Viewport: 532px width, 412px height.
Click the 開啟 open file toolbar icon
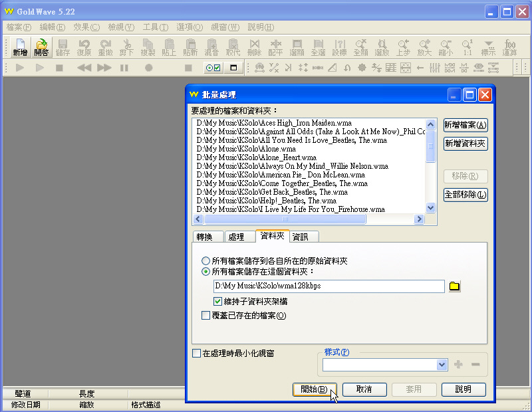(x=41, y=47)
